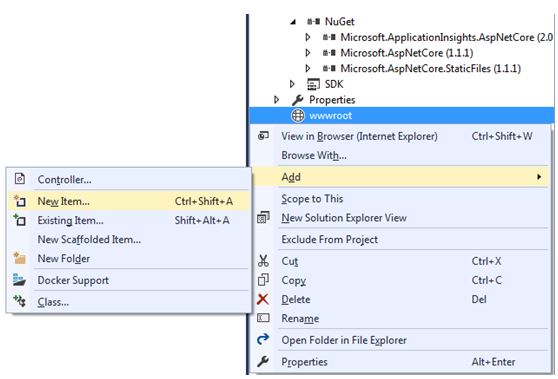
Task: Open the Add submenu arrow
Action: pyautogui.click(x=539, y=177)
